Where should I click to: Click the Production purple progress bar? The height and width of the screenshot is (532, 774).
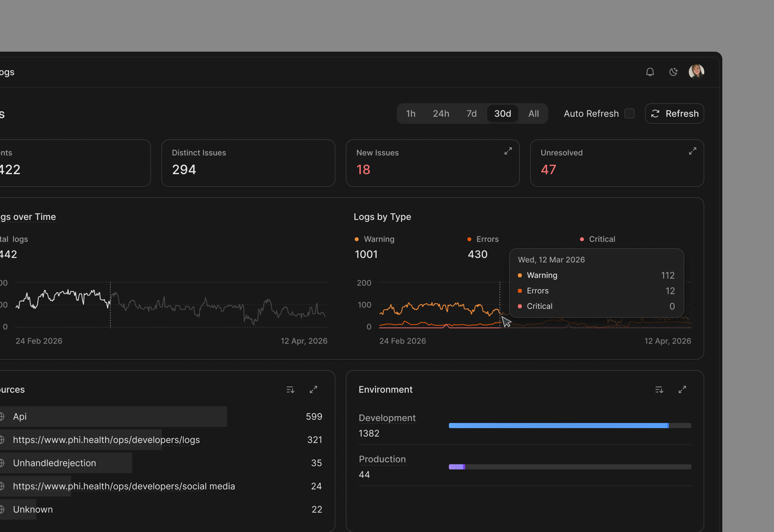coord(457,467)
